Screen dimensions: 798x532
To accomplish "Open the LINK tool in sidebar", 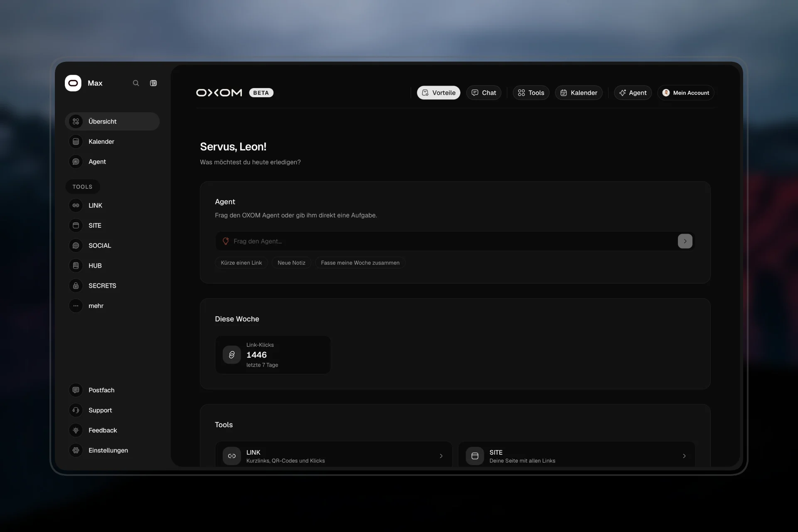I will click(112, 205).
